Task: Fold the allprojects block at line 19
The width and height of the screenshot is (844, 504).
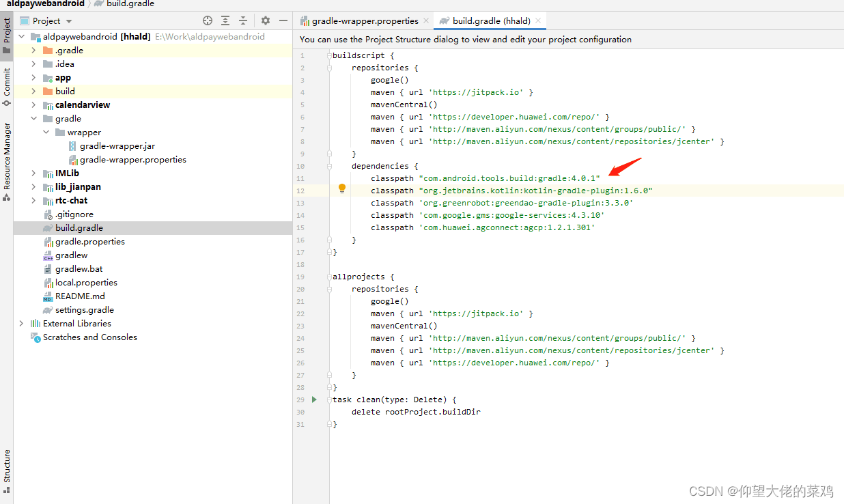Action: click(x=329, y=277)
